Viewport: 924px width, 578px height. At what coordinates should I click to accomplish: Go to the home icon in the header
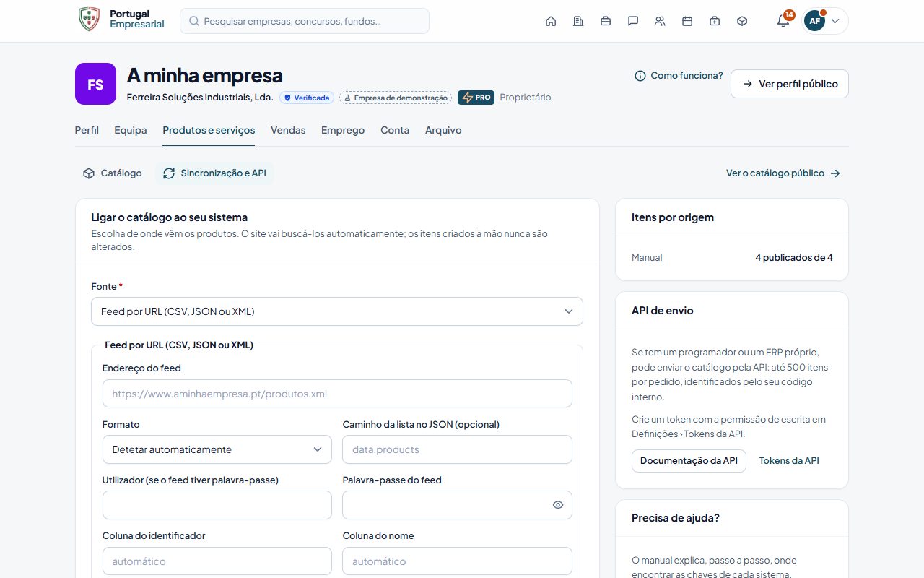(x=551, y=21)
